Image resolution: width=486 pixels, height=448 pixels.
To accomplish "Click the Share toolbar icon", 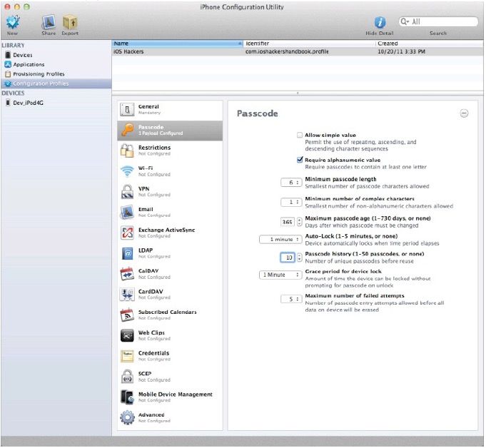I will click(x=49, y=22).
